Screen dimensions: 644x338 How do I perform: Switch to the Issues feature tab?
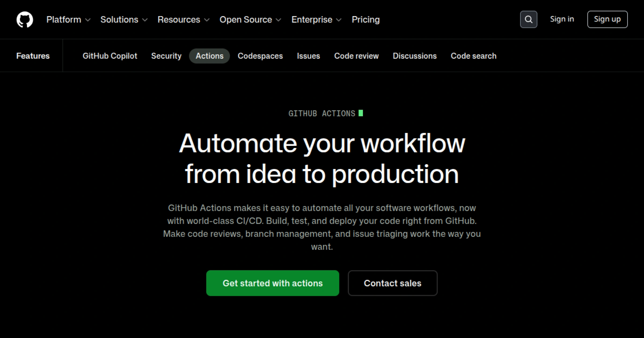(x=308, y=56)
